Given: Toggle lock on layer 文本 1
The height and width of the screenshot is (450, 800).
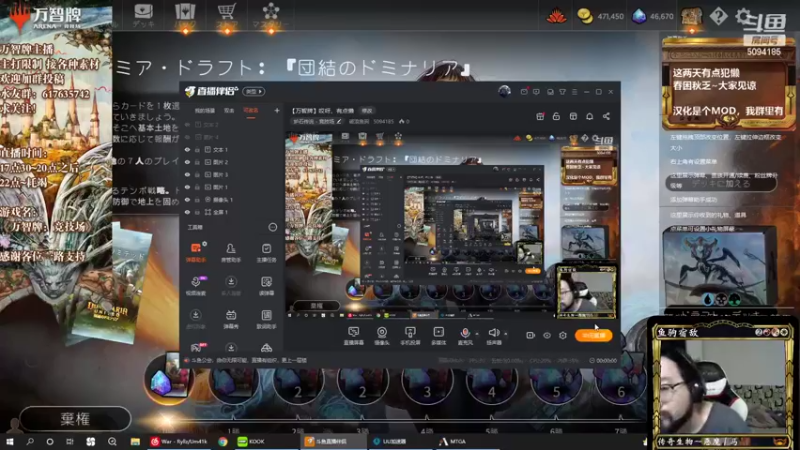Looking at the screenshot, I should 197,150.
